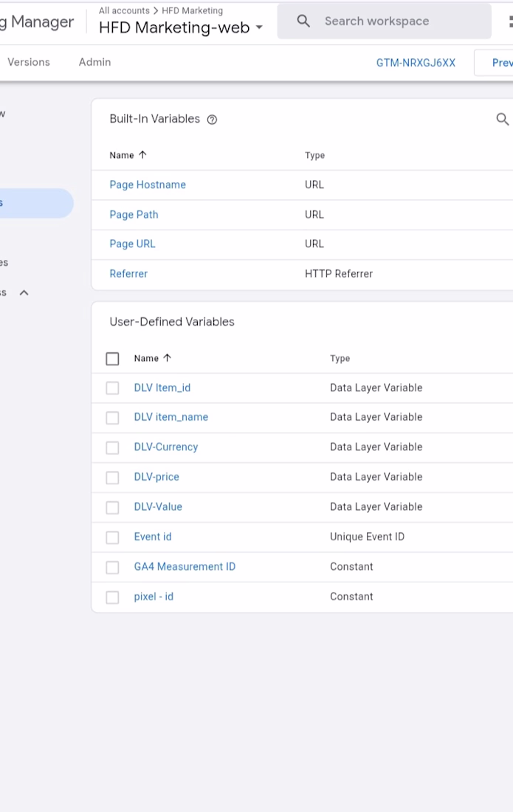Click the Type column header in User-Defined Variables

coord(340,358)
